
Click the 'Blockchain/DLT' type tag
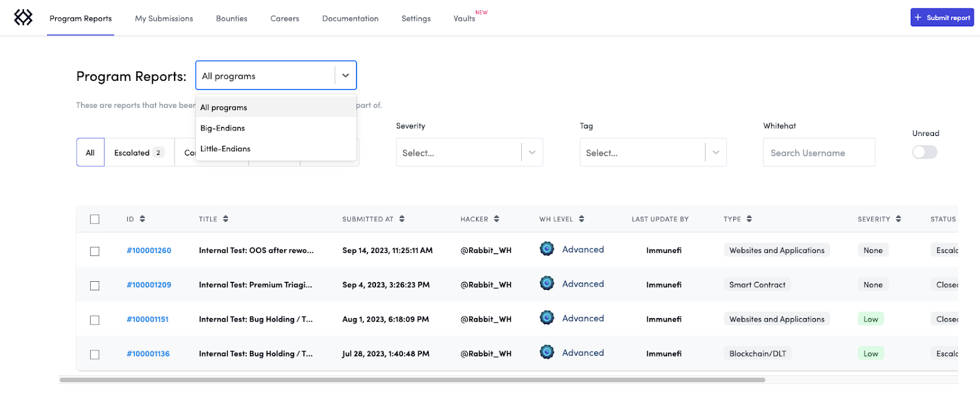point(758,353)
